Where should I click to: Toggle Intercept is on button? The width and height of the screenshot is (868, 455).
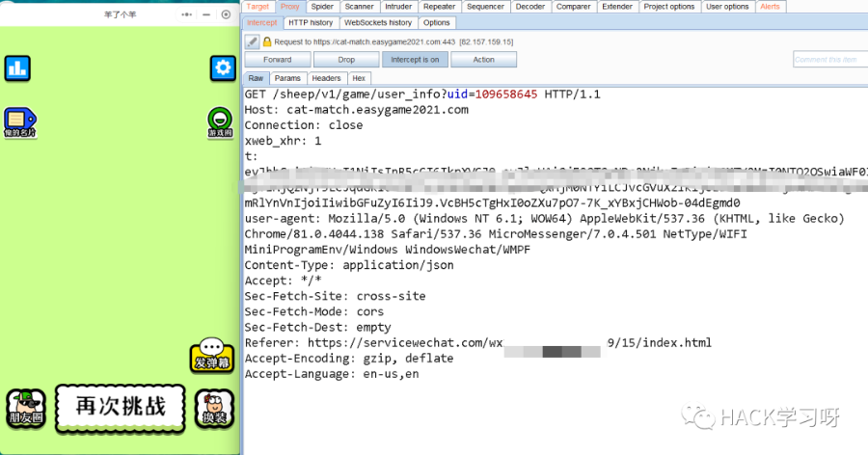[415, 59]
